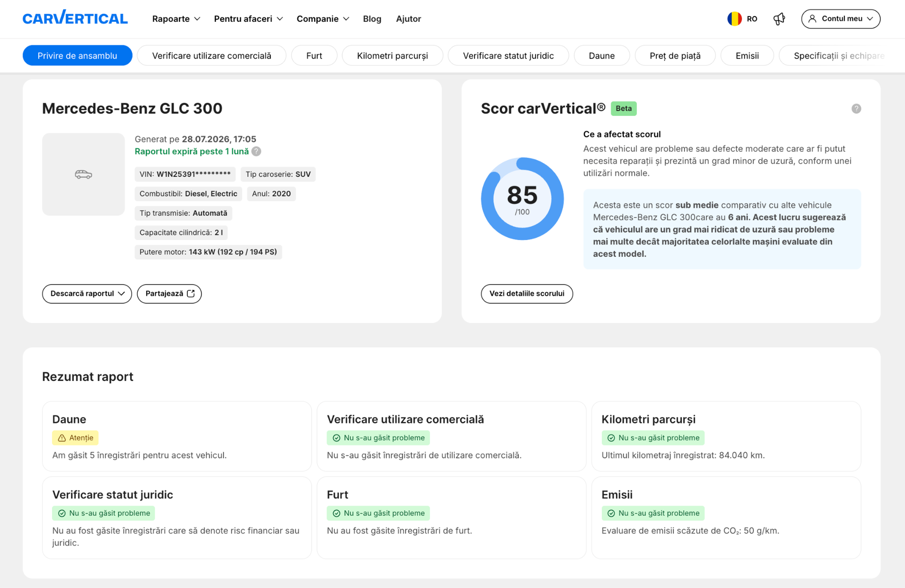This screenshot has height=588, width=905.
Task: Click the RO language label
Action: tap(752, 19)
